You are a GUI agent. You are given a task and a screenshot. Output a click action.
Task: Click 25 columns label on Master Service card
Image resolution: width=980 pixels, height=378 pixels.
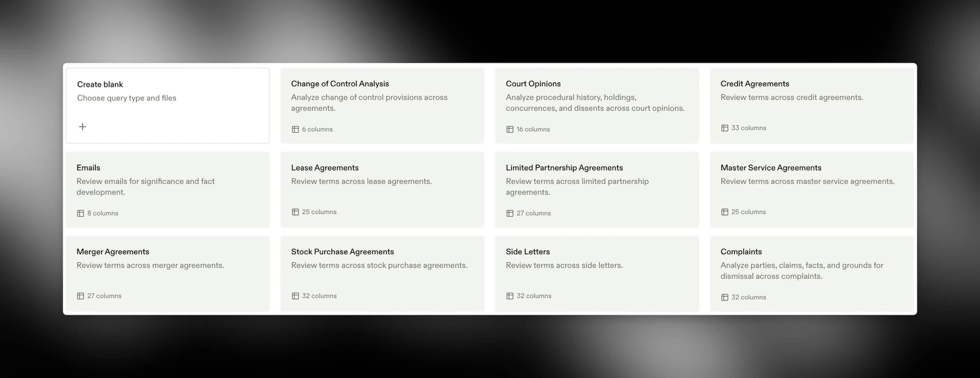click(748, 212)
